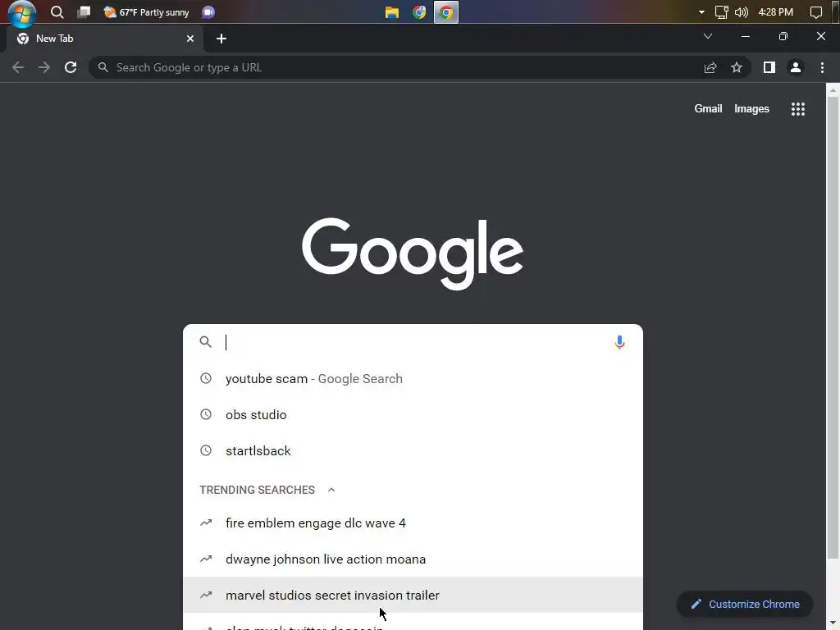
Task: Open the 4:28 PM clock
Action: click(x=776, y=12)
